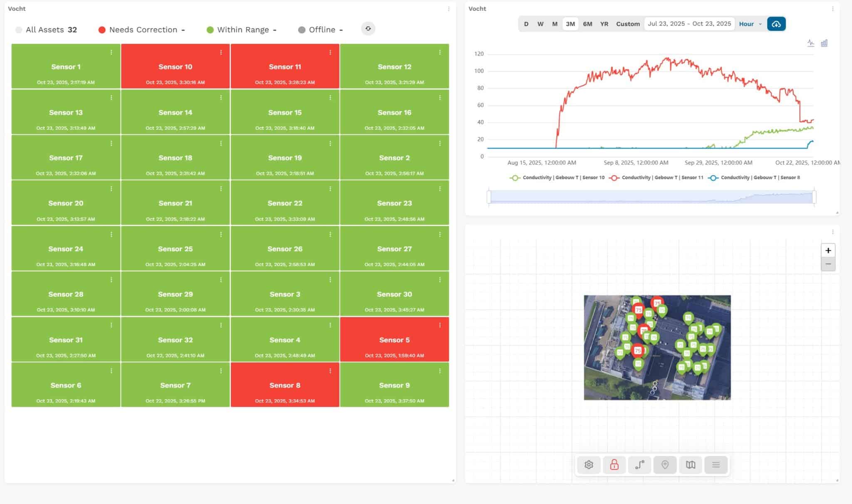Filter by Needs Correction status

click(x=143, y=30)
